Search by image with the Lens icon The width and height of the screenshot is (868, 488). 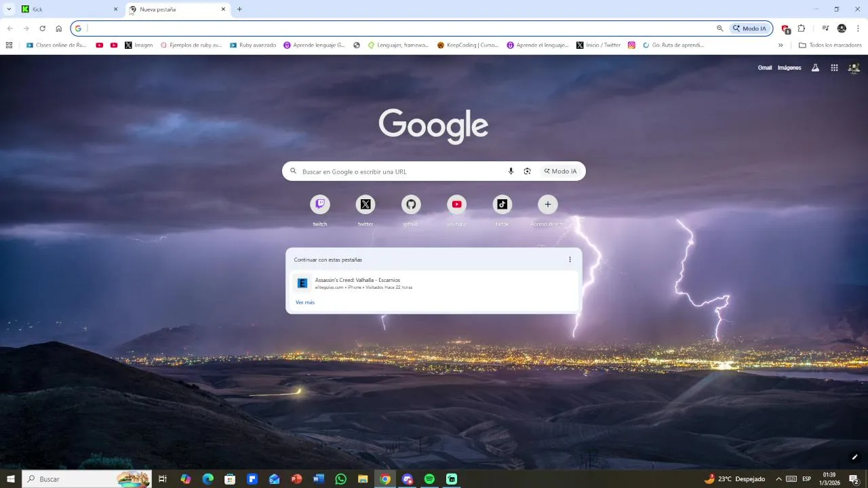pos(528,171)
